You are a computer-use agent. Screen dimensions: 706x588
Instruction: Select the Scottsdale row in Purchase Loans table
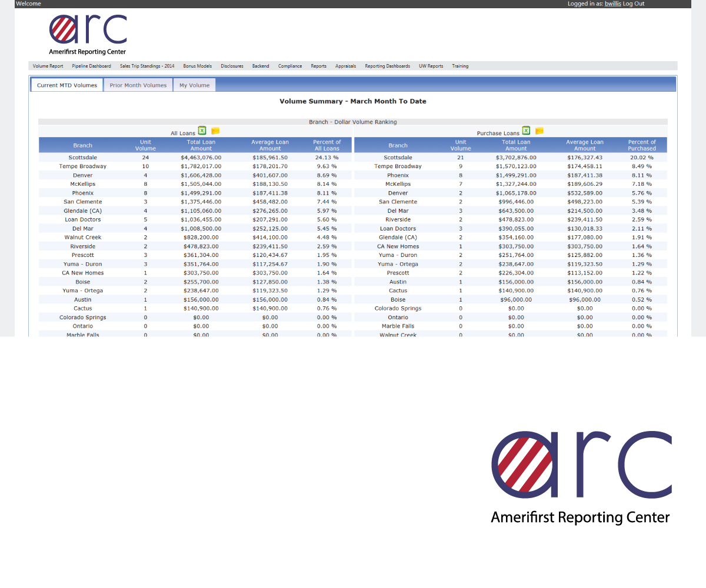click(x=398, y=158)
